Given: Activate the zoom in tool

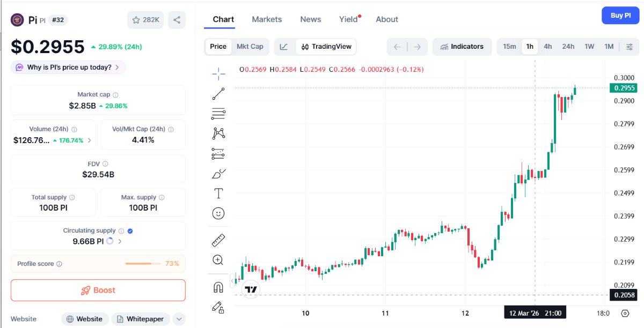Looking at the screenshot, I should pos(218,260).
